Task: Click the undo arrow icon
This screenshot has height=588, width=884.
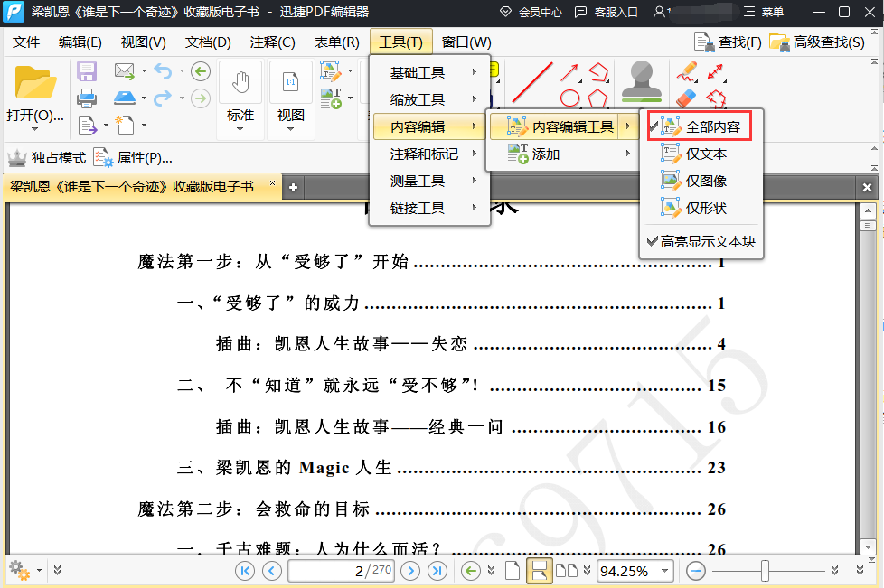Action: (163, 71)
